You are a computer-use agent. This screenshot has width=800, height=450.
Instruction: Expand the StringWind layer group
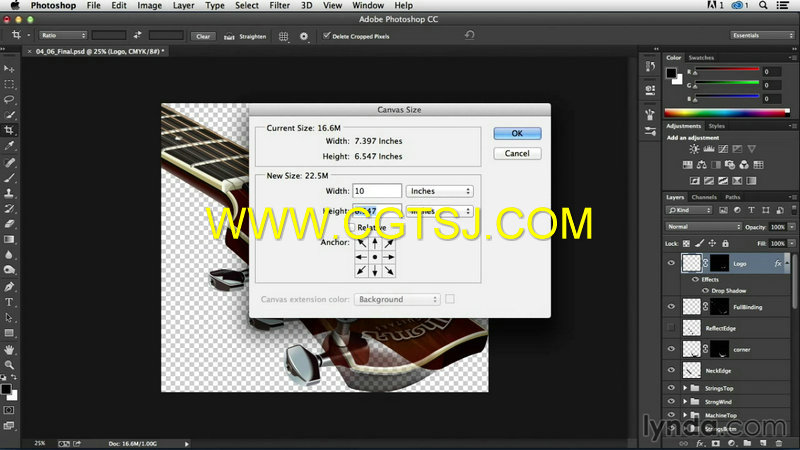685,402
